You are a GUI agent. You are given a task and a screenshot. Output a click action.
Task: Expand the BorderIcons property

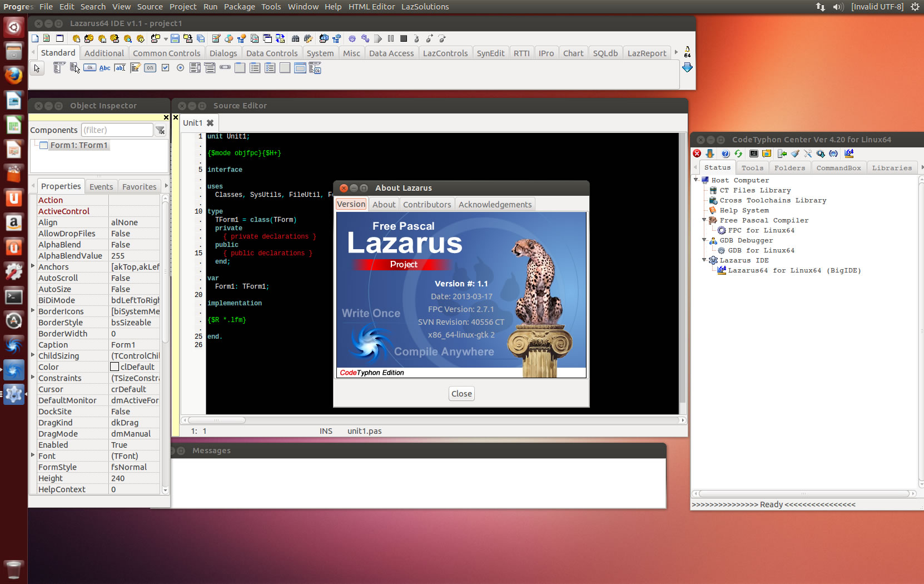pyautogui.click(x=33, y=310)
